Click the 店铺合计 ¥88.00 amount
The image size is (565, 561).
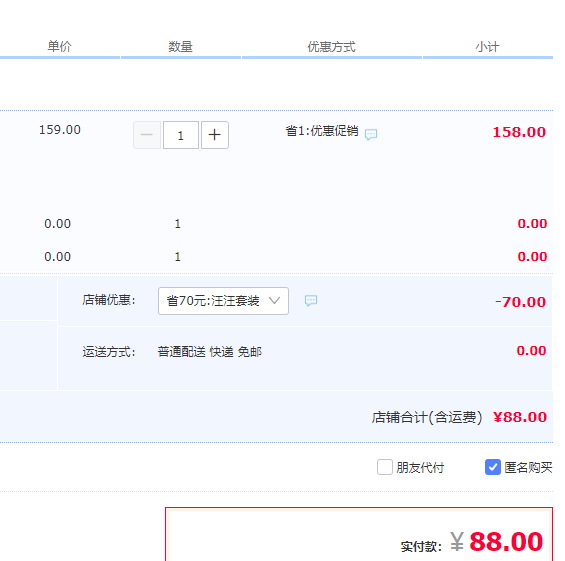520,417
